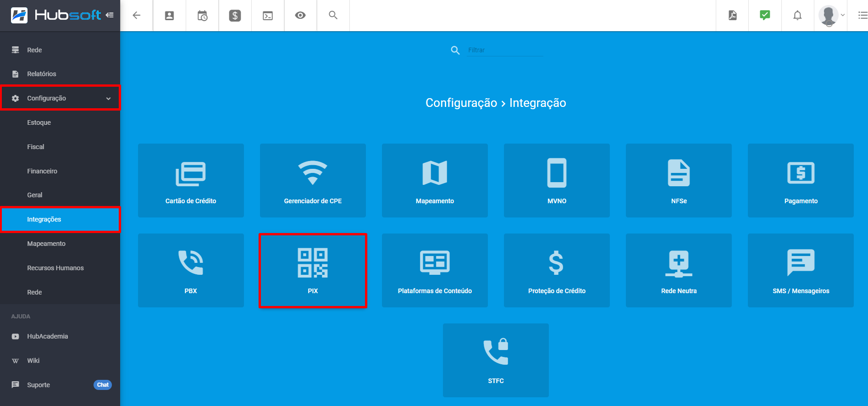Open the Proteção de Crédito tile

tap(557, 270)
